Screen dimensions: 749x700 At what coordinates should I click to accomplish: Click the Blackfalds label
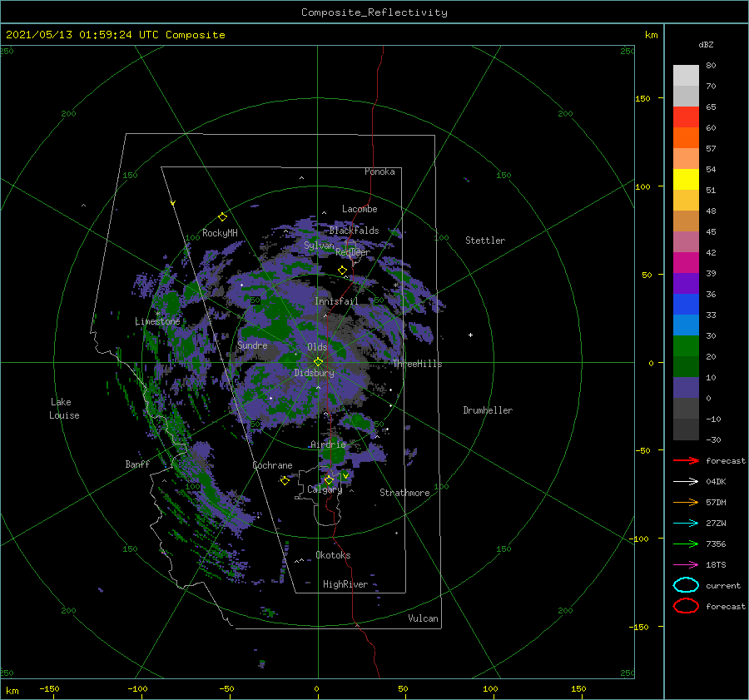(x=354, y=231)
